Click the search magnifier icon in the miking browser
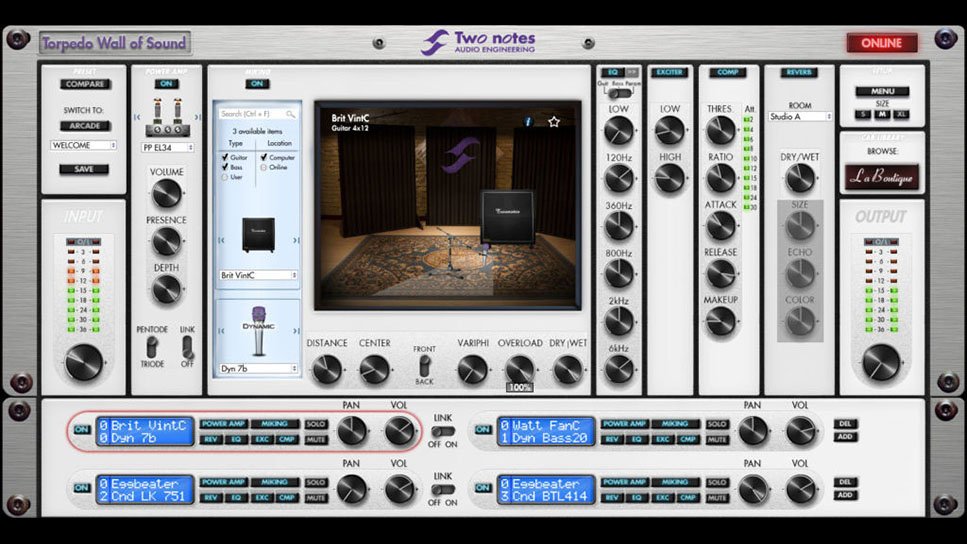This screenshot has height=544, width=967. 290,114
